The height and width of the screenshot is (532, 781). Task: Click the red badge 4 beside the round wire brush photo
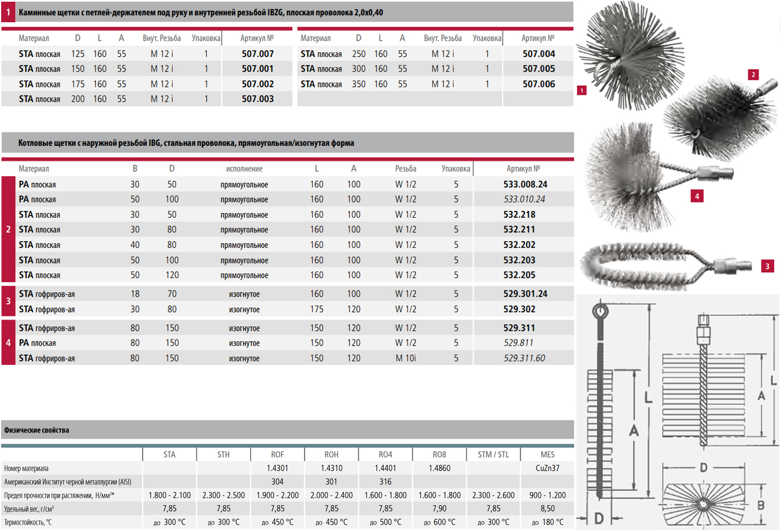click(697, 196)
